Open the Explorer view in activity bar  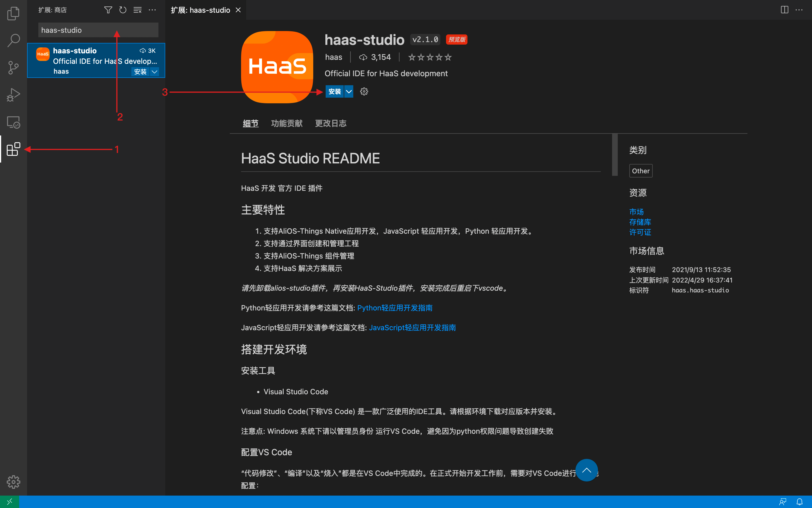tap(14, 14)
